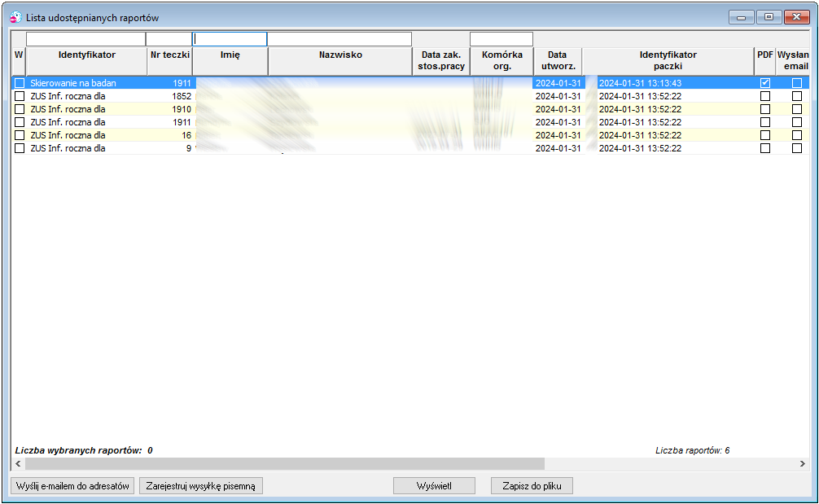Click Zarejestruj wysyłkę pisemną button
The height and width of the screenshot is (504, 819).
(x=200, y=486)
